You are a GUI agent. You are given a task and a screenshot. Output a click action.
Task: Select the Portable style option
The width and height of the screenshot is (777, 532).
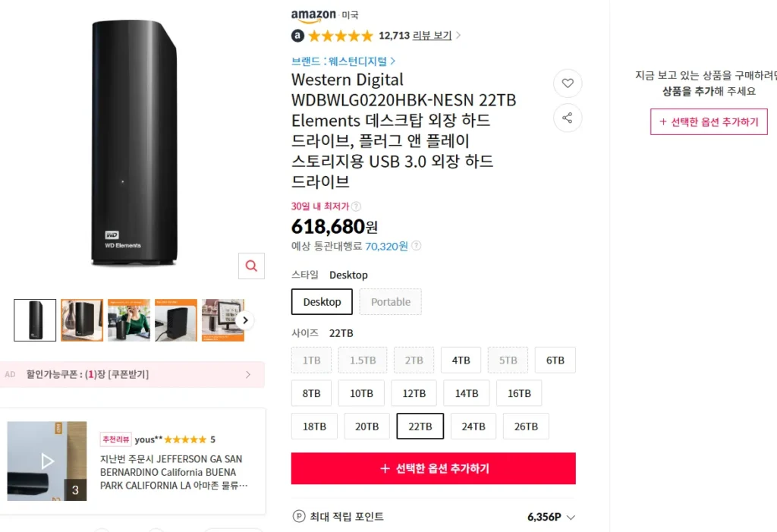tap(390, 301)
